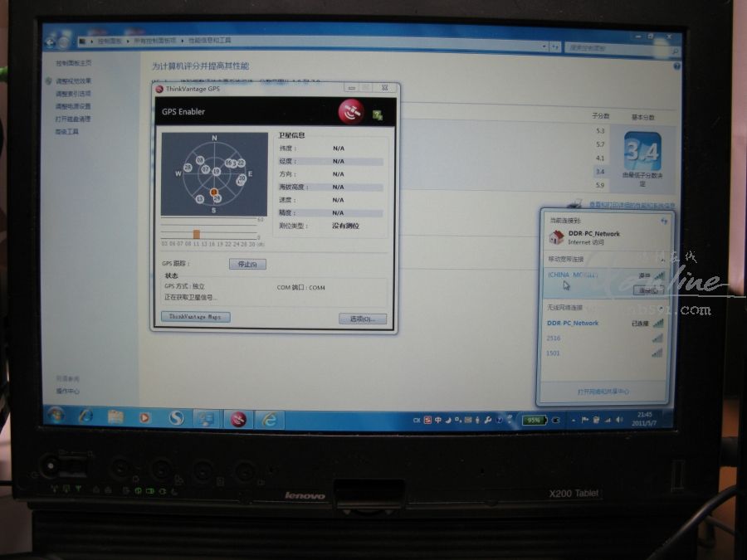This screenshot has height=560, width=747.
Task: Select wireless network 2516
Action: [605, 338]
